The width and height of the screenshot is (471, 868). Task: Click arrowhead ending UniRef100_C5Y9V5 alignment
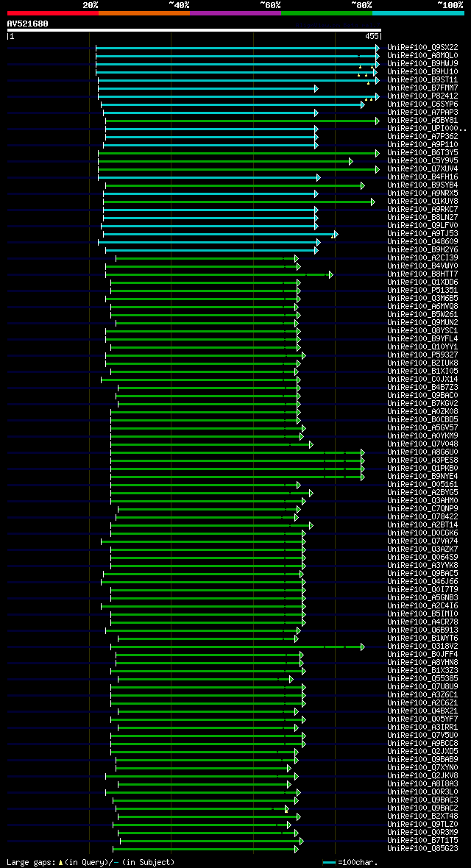351,161
